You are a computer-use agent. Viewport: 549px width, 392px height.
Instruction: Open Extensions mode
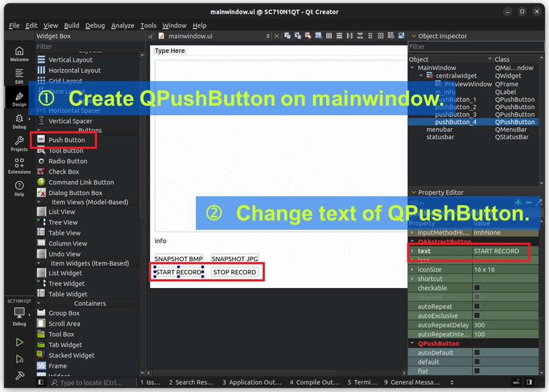pos(19,166)
